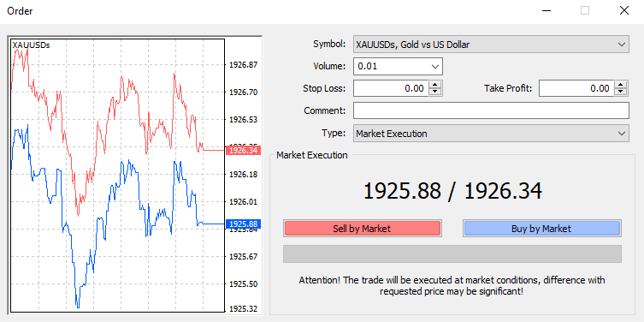Click the blue 1925.88 bid price label
644x322 pixels.
243,224
